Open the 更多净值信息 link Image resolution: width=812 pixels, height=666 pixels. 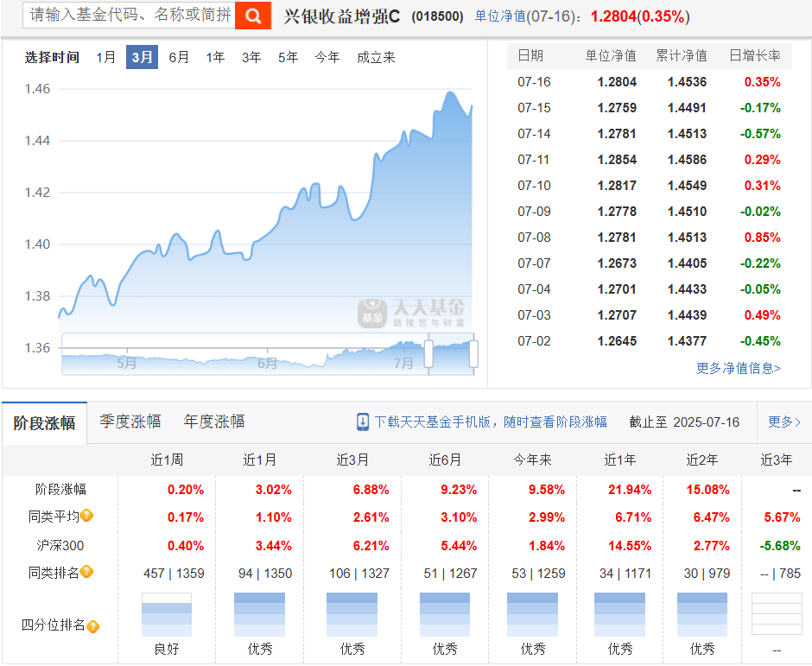(738, 368)
